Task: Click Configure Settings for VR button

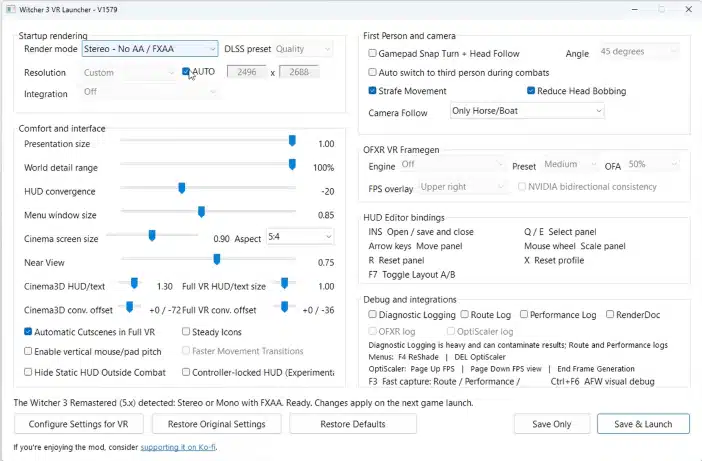Action: pos(78,424)
